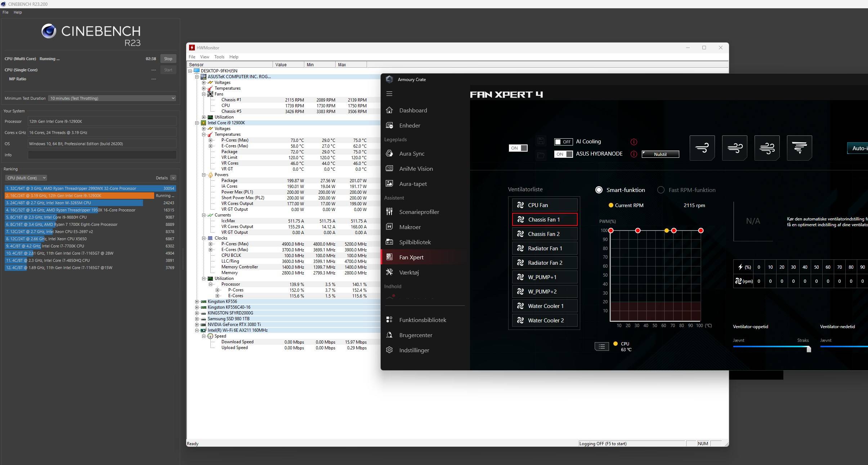
Task: Click the temperature source list icon beside CPU 63 °C
Action: (x=601, y=346)
